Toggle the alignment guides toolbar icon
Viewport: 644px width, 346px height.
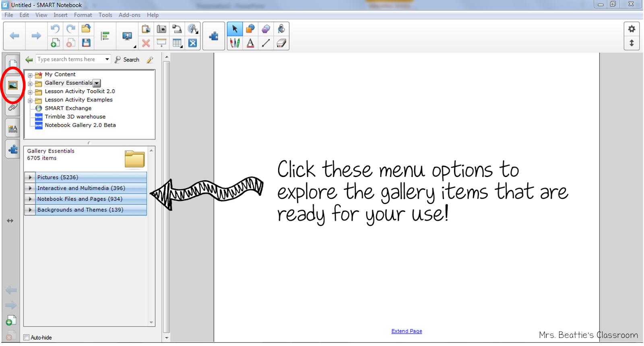[105, 36]
